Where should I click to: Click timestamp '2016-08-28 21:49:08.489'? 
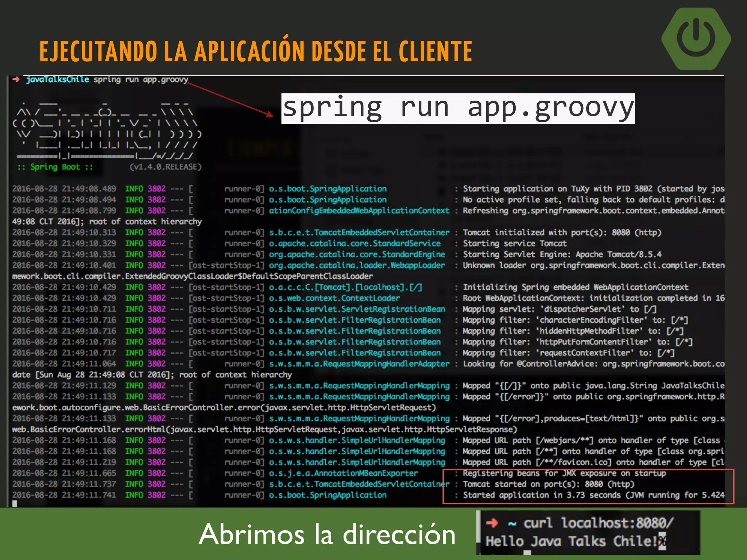click(64, 189)
